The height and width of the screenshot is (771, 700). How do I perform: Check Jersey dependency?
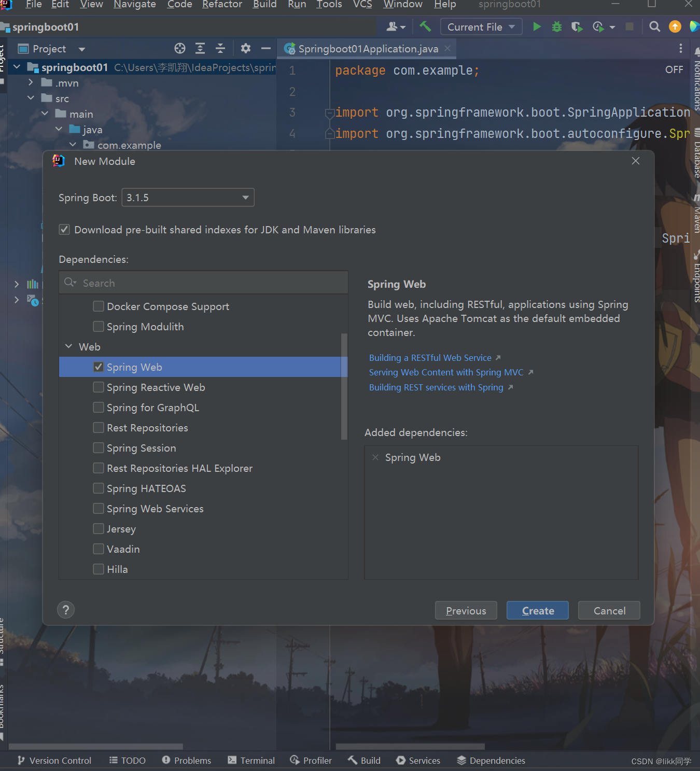(99, 529)
